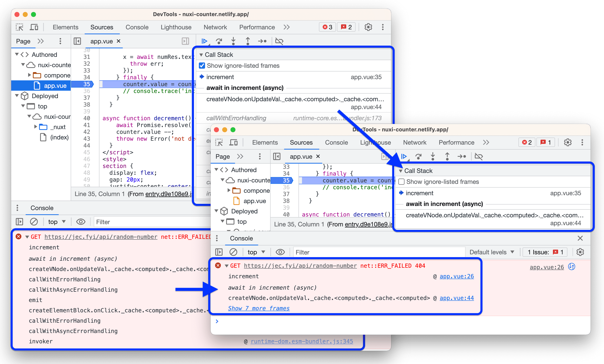The width and height of the screenshot is (604, 364).
Task: Click the step into next function call icon
Action: point(235,40)
